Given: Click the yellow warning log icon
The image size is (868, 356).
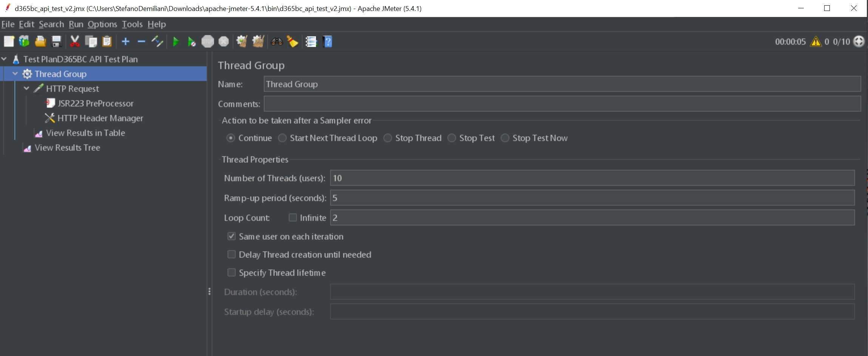Looking at the screenshot, I should (816, 42).
